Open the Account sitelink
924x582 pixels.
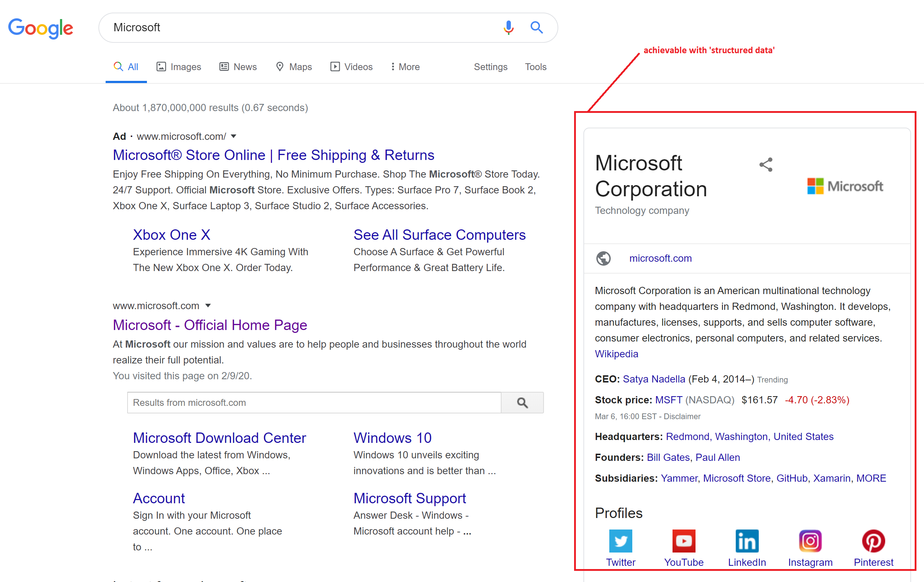[x=159, y=498]
